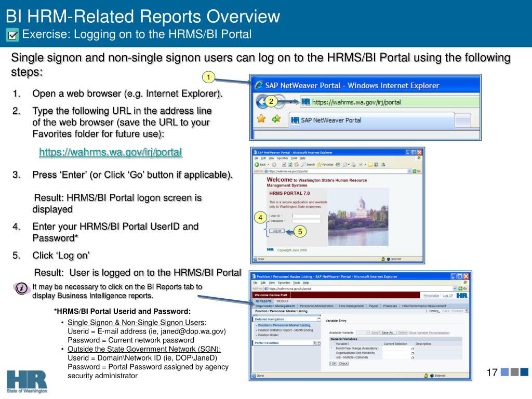
Task: Click the Month/Year Range value help icon
Action: tap(413, 349)
